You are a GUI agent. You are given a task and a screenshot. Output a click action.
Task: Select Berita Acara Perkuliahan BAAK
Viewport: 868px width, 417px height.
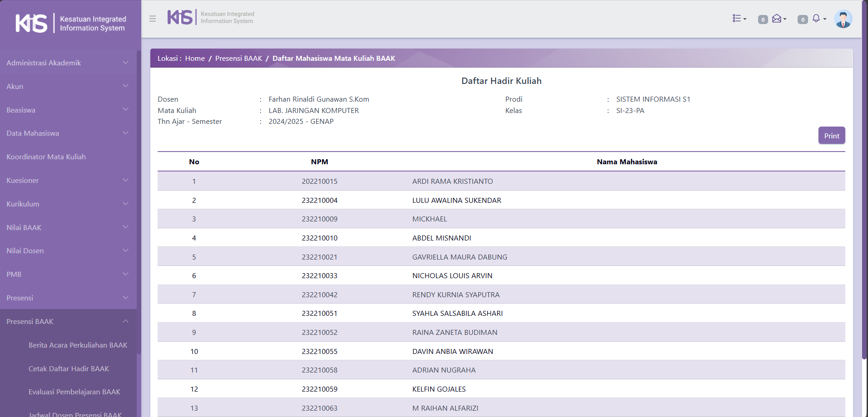(78, 345)
